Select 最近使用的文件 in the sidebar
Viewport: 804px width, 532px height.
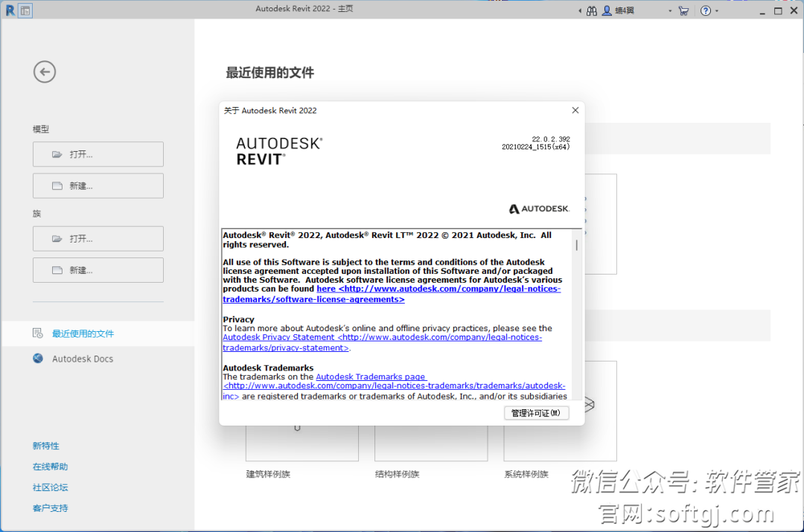coord(83,333)
